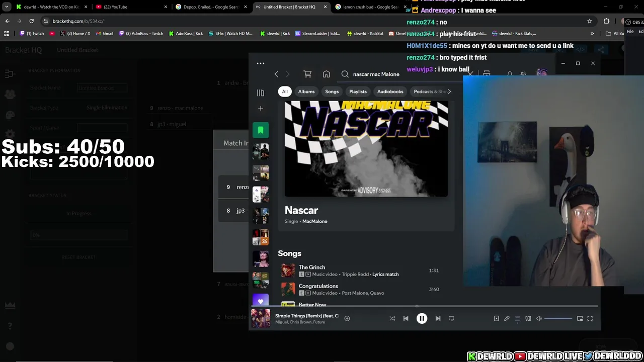Toggle shuffle in the player bar

click(x=392, y=318)
